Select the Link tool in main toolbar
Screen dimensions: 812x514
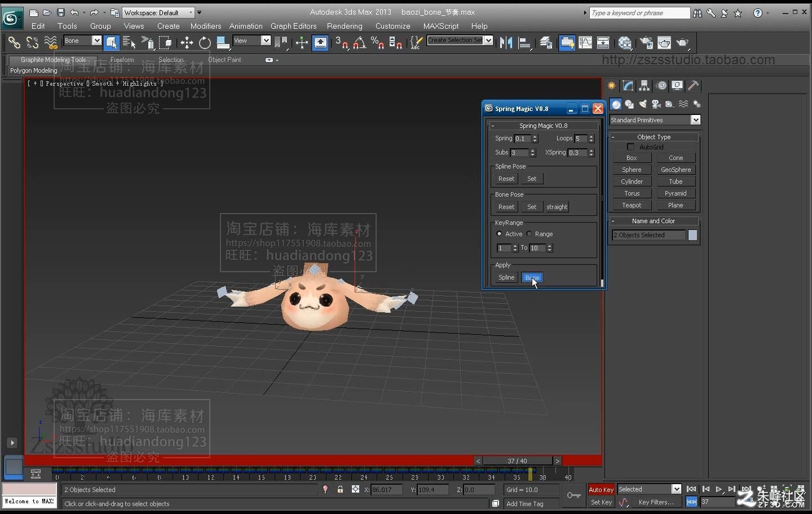click(14, 42)
